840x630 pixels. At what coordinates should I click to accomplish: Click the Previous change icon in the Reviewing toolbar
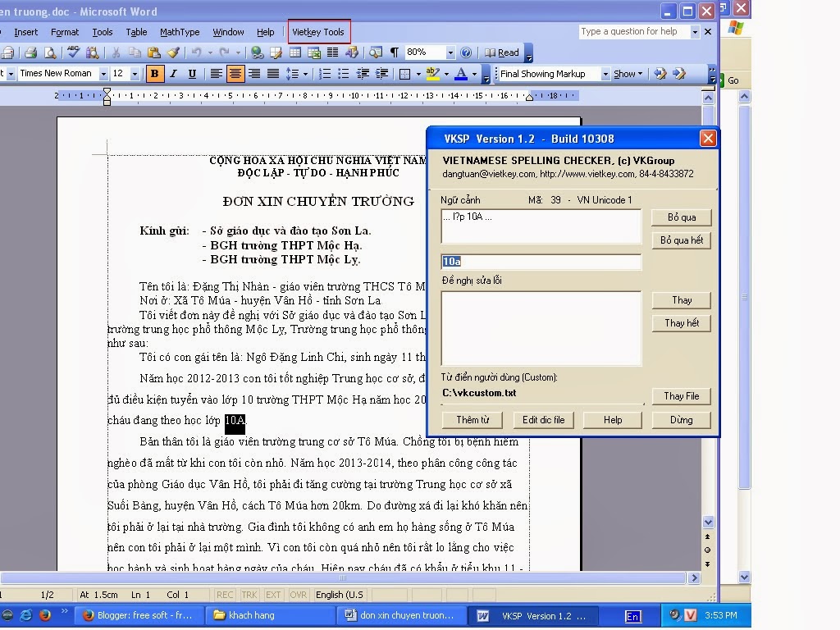(660, 74)
